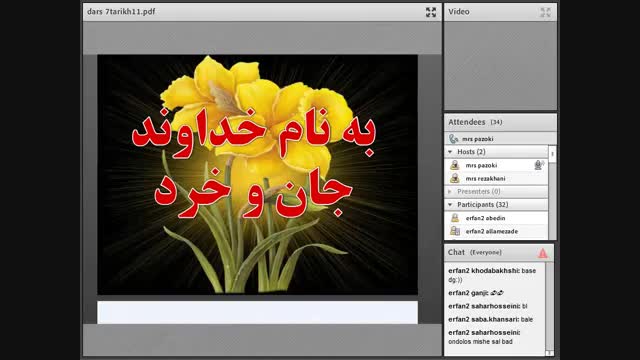Click the chat panel scrollbar
The image size is (640, 360).
[x=549, y=309]
